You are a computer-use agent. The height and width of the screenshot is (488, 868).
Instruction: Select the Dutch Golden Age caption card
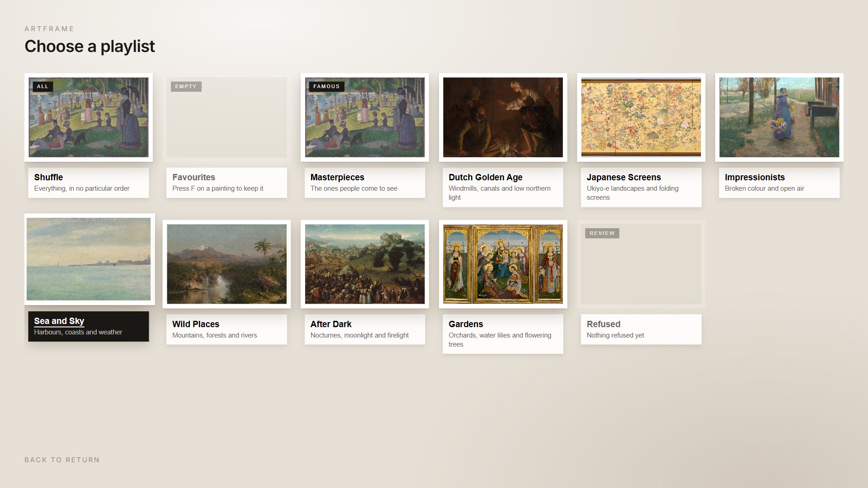[x=503, y=187]
